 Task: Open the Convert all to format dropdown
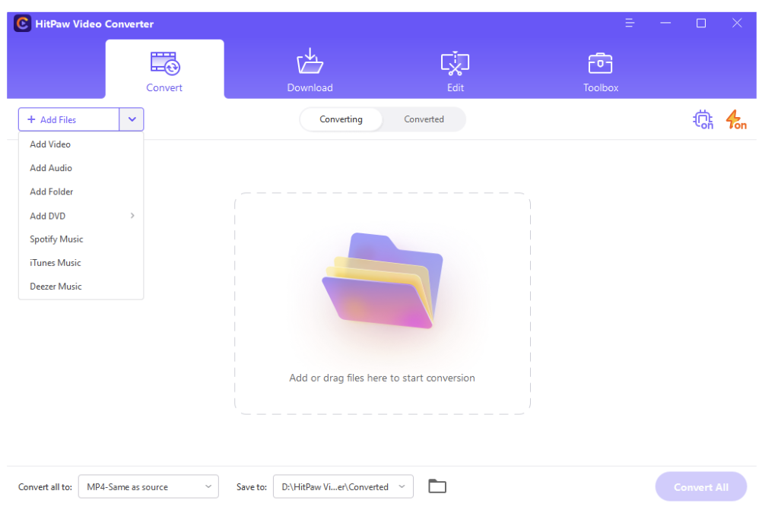pyautogui.click(x=148, y=487)
